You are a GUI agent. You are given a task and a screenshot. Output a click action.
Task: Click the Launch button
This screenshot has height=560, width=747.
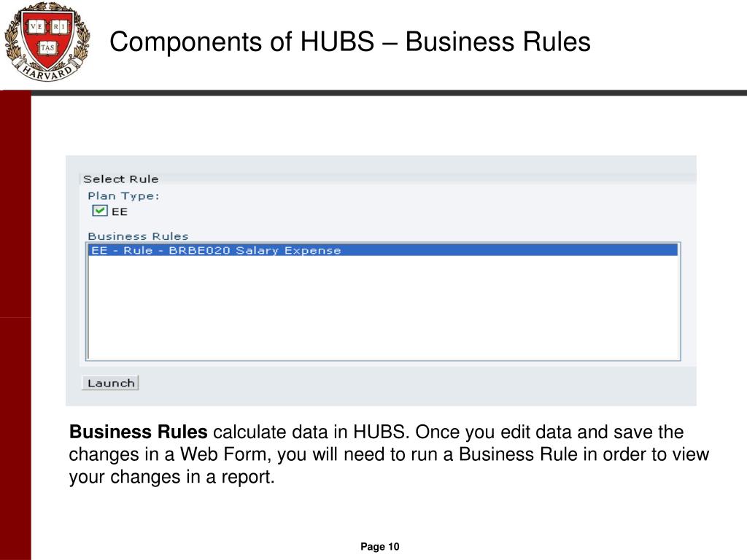tap(111, 383)
